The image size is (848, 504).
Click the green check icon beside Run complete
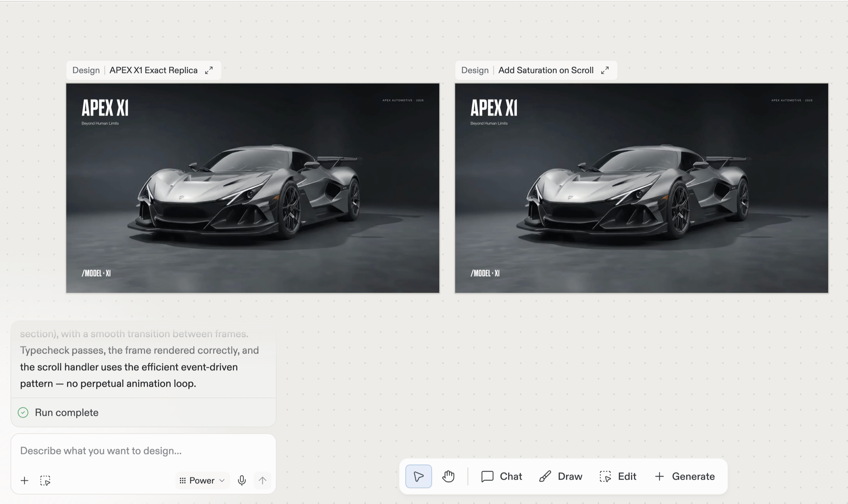(x=23, y=412)
